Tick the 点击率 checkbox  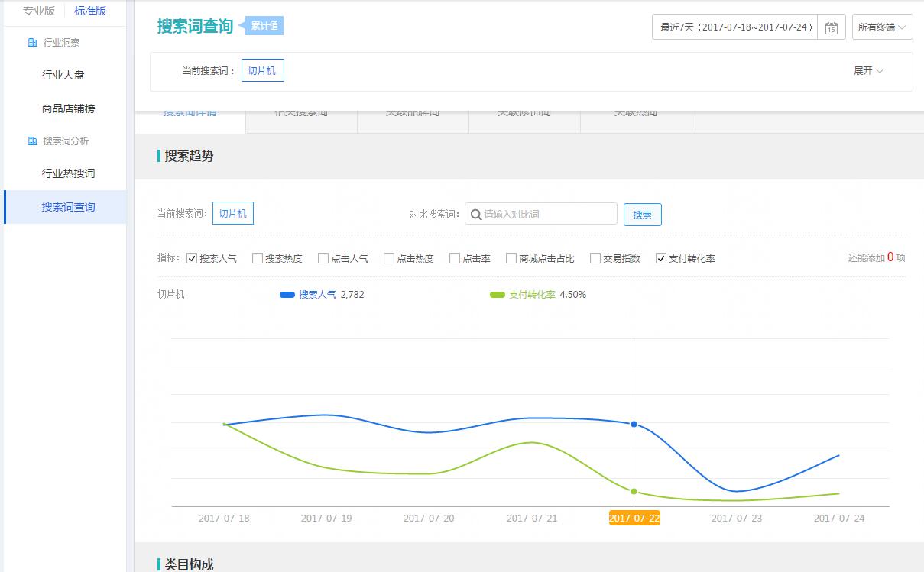455,259
